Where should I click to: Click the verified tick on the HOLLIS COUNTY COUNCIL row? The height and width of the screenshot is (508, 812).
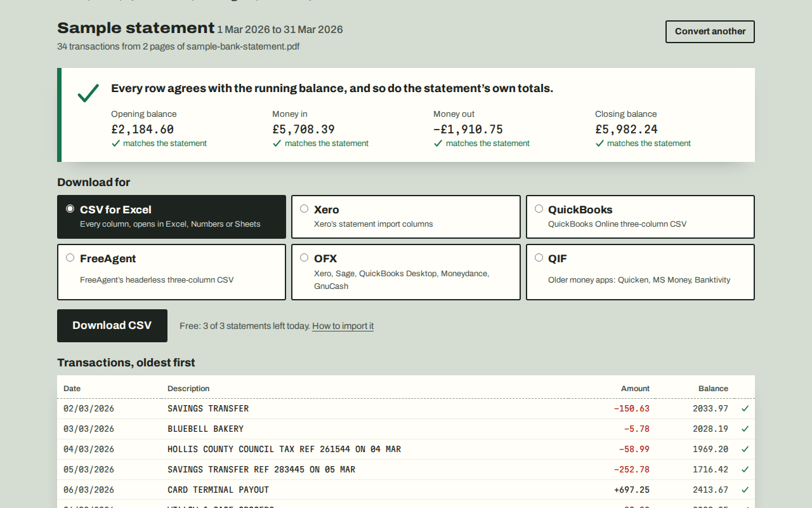pyautogui.click(x=745, y=450)
